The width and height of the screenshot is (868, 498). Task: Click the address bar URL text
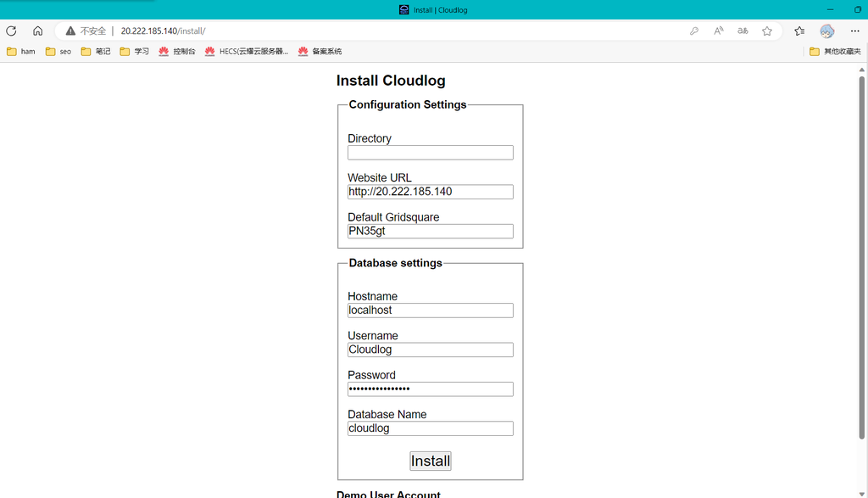tap(164, 31)
